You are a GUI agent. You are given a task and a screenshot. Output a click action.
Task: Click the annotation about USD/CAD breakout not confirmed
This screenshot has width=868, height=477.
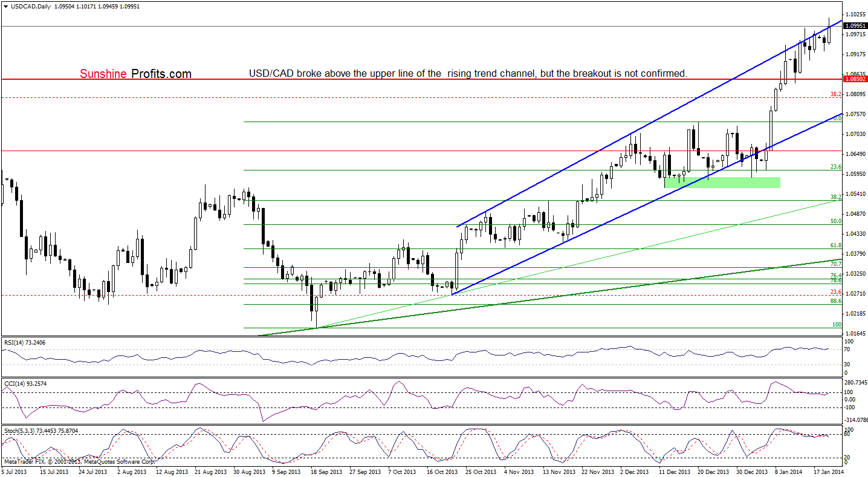pos(468,74)
